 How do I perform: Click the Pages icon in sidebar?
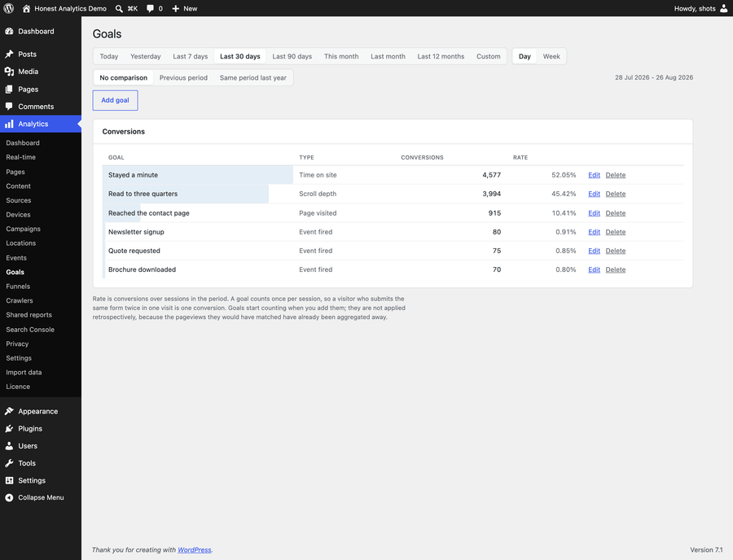click(9, 90)
